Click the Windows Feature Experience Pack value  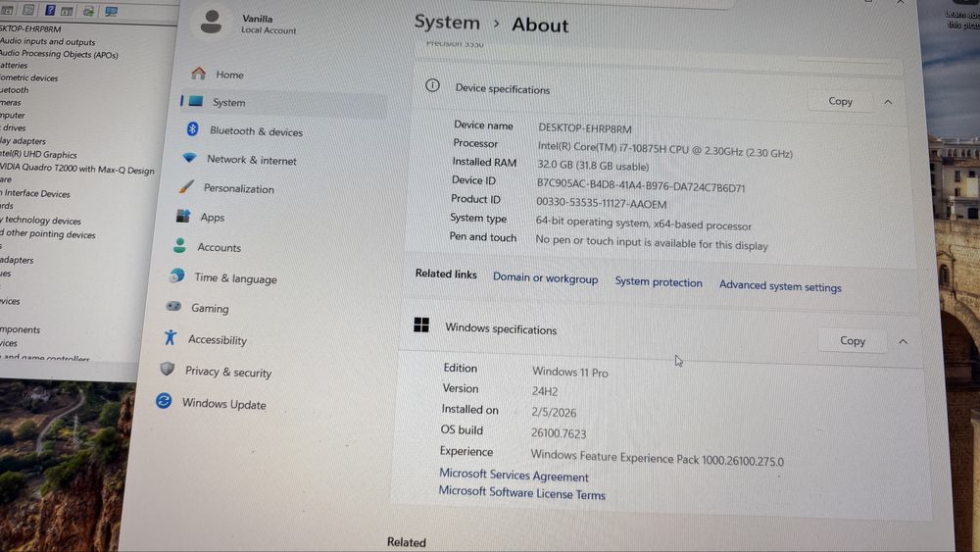point(657,458)
